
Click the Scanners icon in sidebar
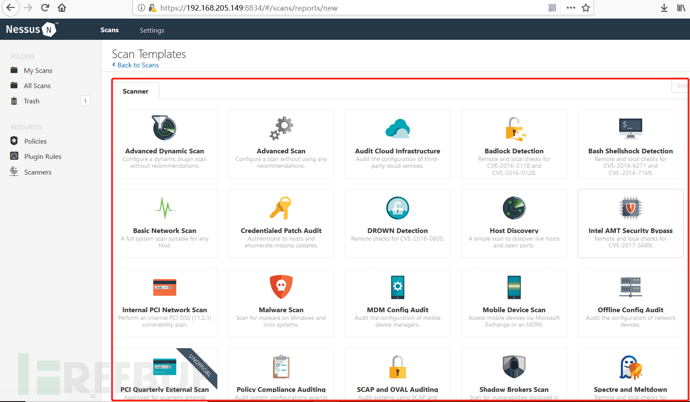(14, 172)
